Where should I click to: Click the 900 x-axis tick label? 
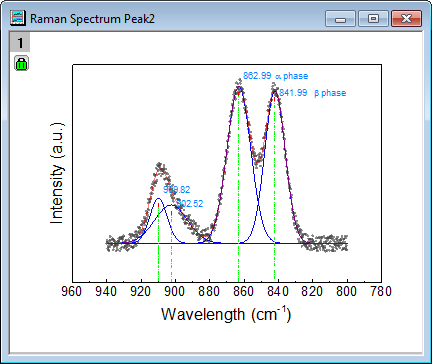[175, 292]
